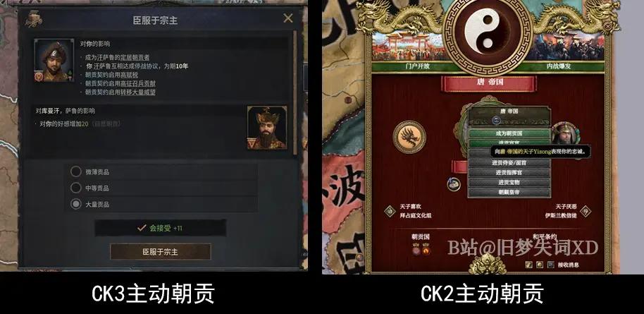Image resolution: width=644 pixels, height=314 pixels.
Task: Click the flame tributary crest under 朝贡国
Action: (426, 249)
